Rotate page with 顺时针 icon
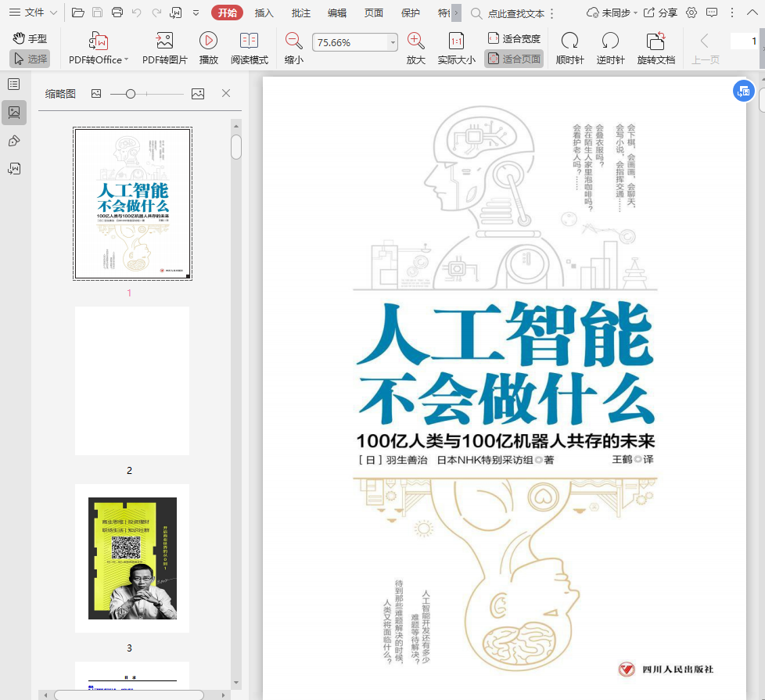Viewport: 765px width, 700px height. pyautogui.click(x=569, y=41)
